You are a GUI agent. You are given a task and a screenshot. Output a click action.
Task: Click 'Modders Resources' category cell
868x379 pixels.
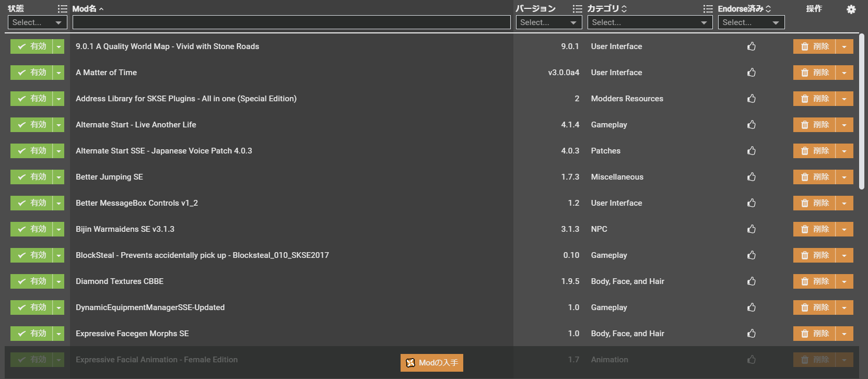(627, 99)
